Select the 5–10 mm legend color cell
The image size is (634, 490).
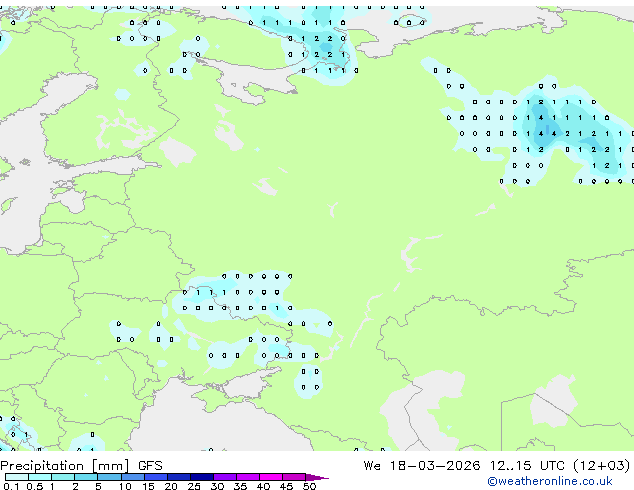(x=109, y=477)
